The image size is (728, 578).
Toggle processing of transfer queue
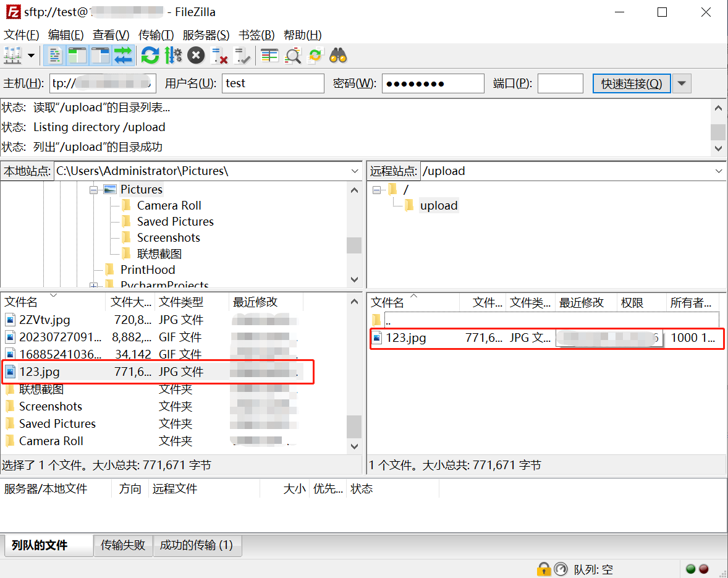[x=173, y=56]
